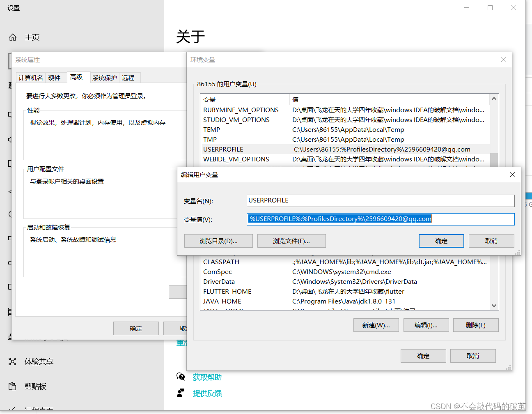Click into the variable value field
This screenshot has width=532, height=414.
[381, 219]
